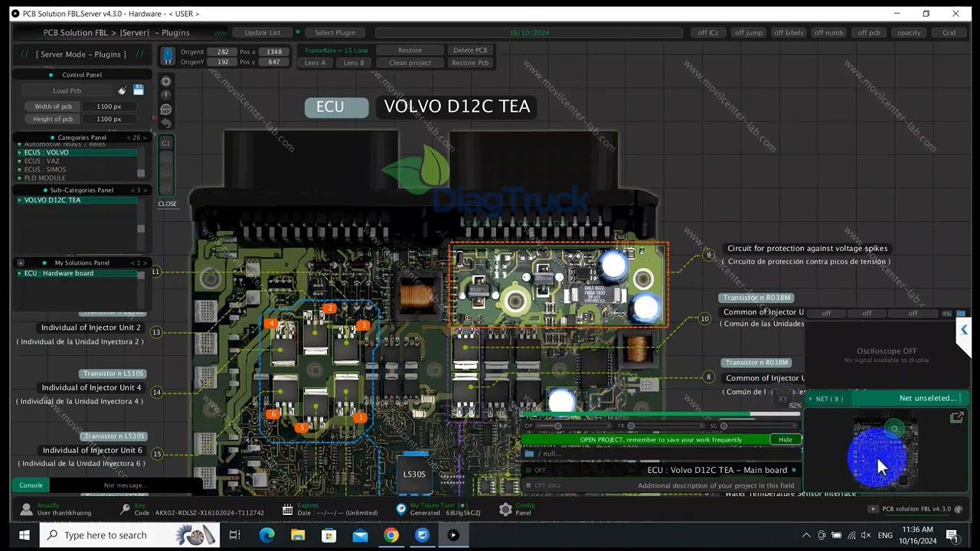Click the brush clean icon next to Load Pcb
980x551 pixels.
[122, 90]
